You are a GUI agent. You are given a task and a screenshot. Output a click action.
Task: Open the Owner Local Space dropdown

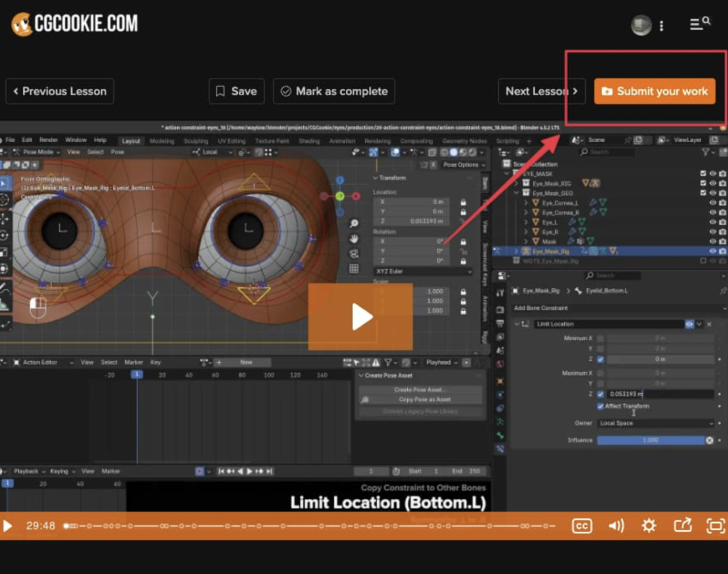pyautogui.click(x=655, y=423)
